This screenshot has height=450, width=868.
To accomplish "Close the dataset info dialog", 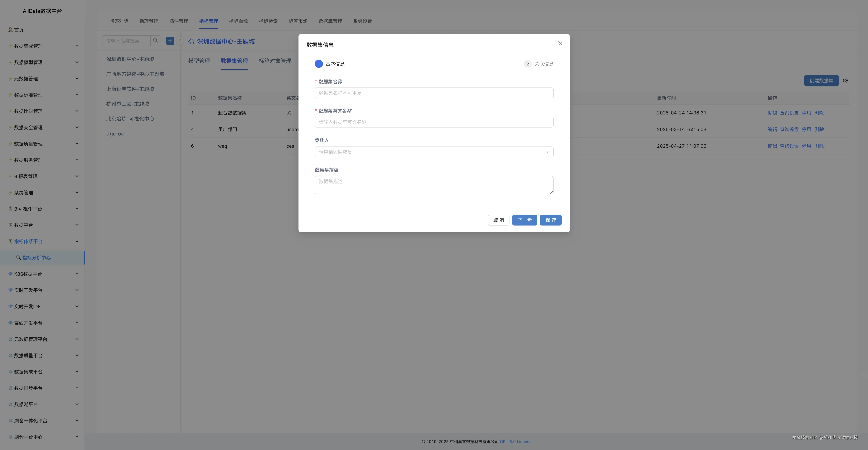I will 560,43.
